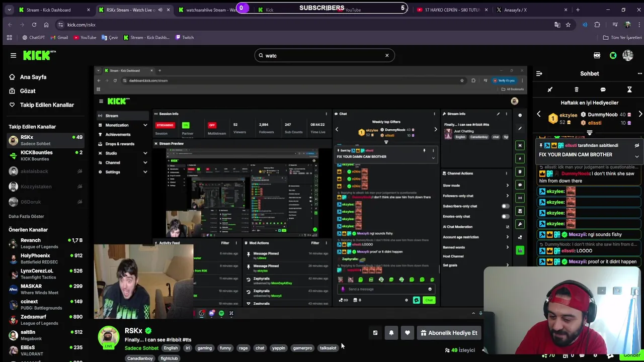The image size is (644, 362).
Task: Mute the RSKx Stream tab audio
Action: click(x=160, y=10)
